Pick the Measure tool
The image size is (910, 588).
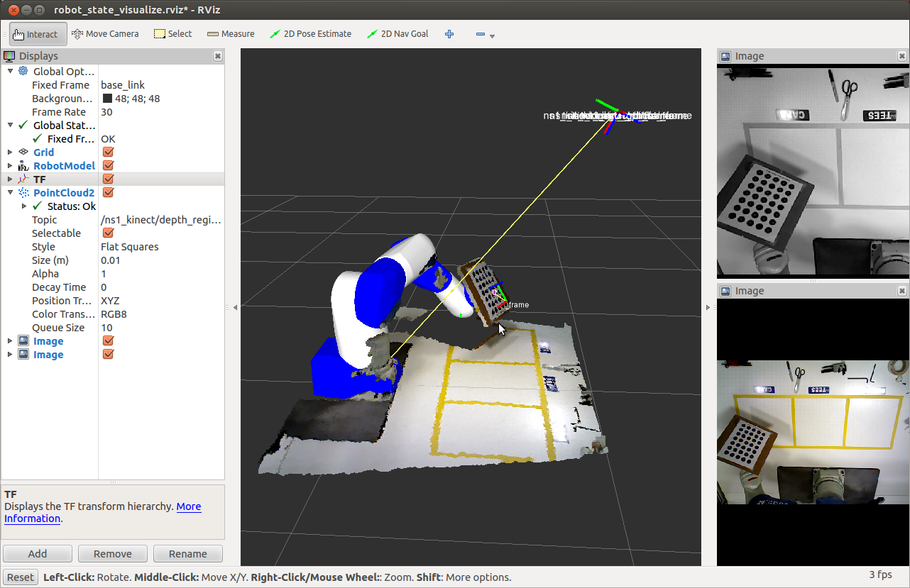click(x=231, y=34)
